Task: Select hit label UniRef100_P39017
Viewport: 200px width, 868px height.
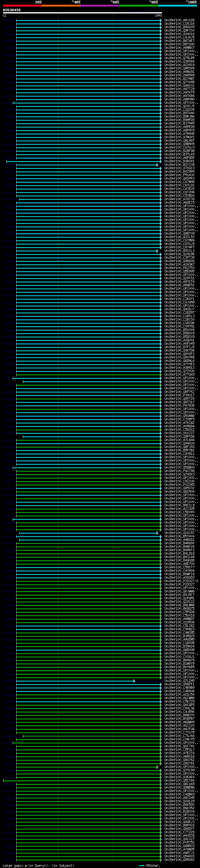Action: (179, 395)
